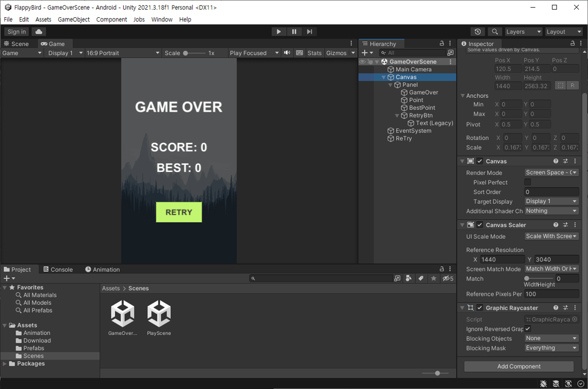Open Screen Match Mode dropdown

(551, 269)
